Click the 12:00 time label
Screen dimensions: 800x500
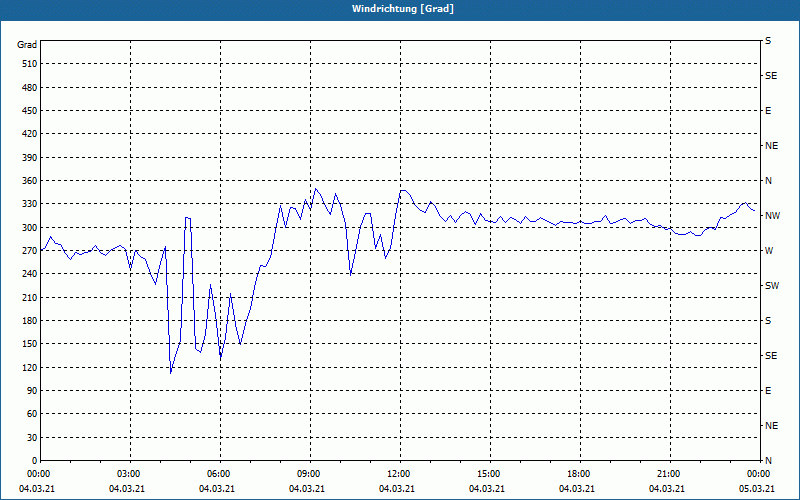[x=399, y=474]
